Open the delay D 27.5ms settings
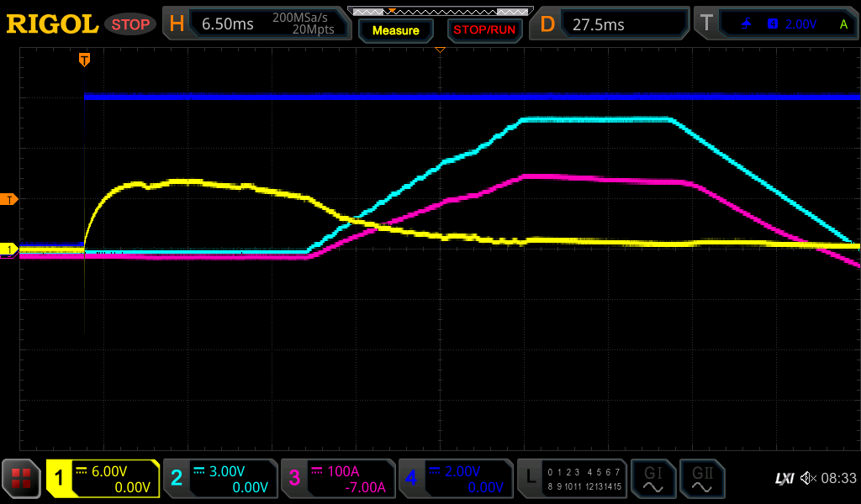 612,24
